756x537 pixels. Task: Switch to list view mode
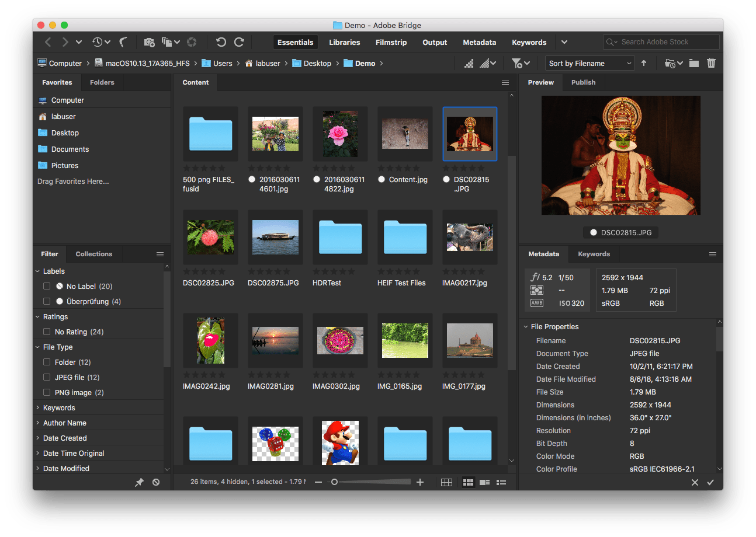pyautogui.click(x=500, y=482)
